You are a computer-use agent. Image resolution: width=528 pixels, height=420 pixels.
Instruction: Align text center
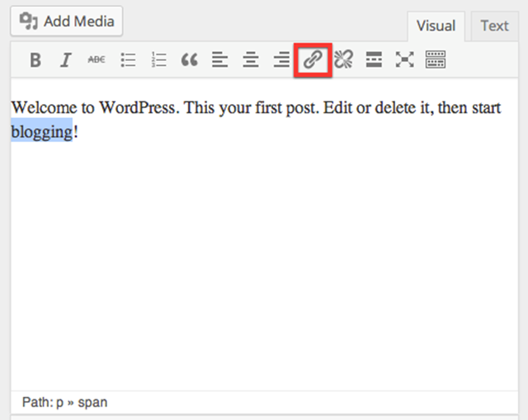click(x=251, y=60)
